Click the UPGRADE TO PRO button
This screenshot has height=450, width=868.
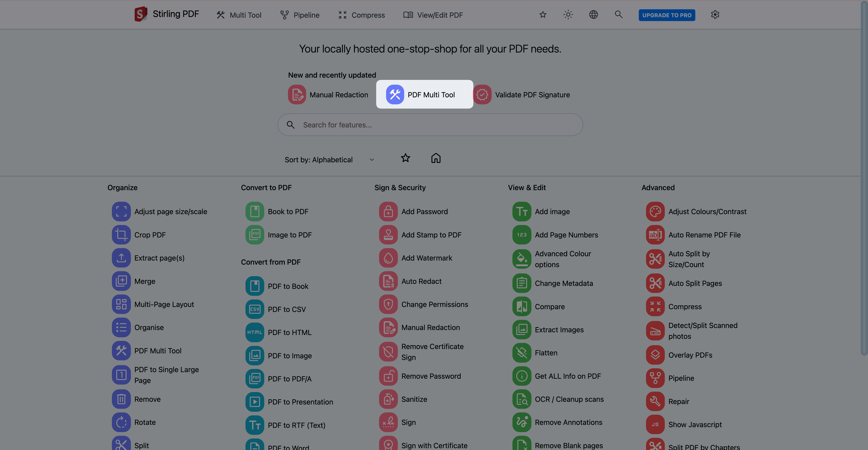pos(667,15)
